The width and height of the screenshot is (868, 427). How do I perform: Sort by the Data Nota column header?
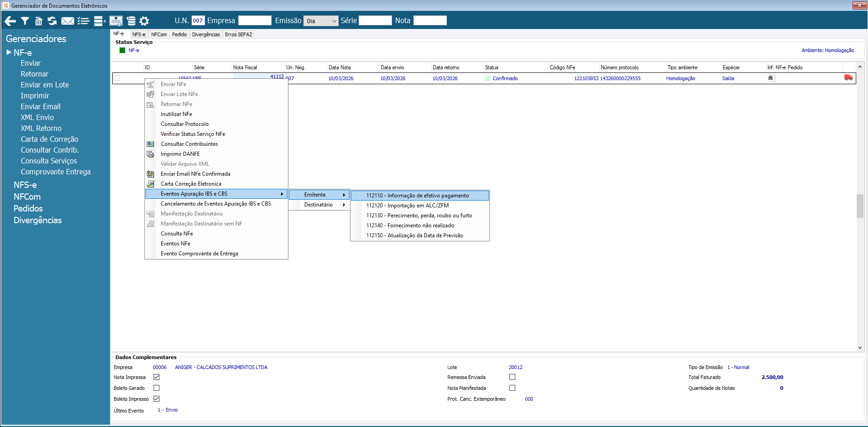pos(353,67)
